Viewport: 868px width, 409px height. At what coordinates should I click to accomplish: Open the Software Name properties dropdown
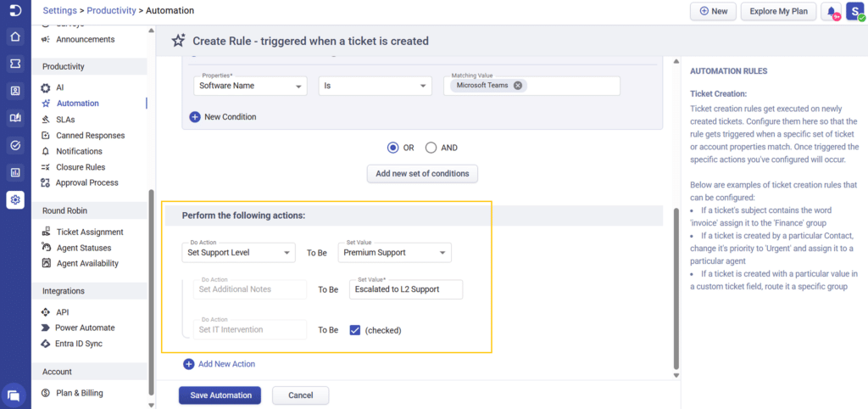(x=251, y=86)
